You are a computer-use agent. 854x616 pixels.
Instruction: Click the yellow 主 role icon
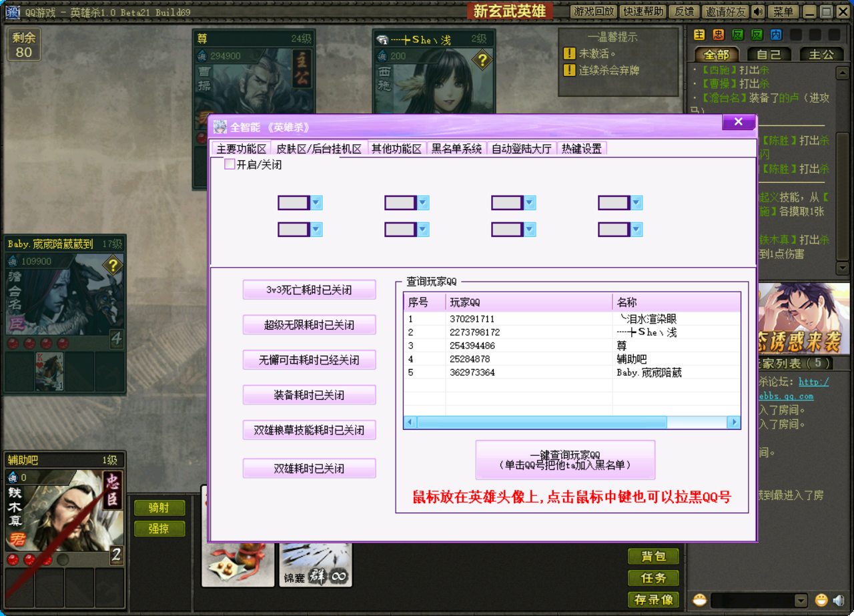click(699, 35)
